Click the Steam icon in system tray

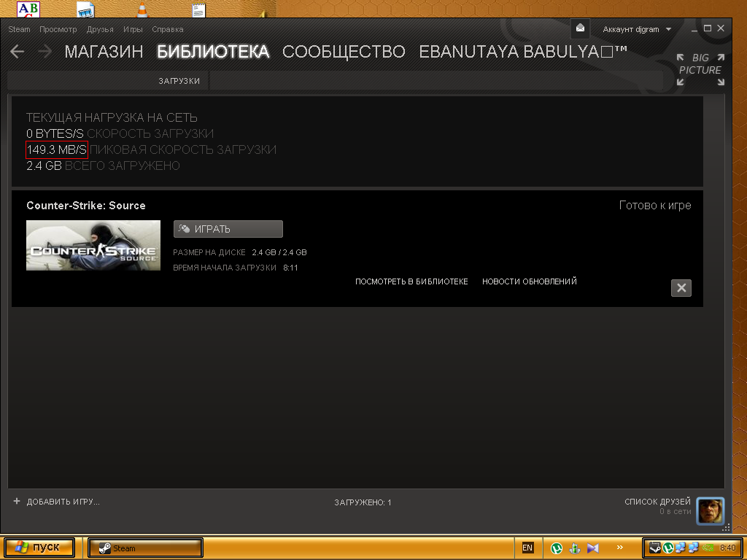click(655, 548)
